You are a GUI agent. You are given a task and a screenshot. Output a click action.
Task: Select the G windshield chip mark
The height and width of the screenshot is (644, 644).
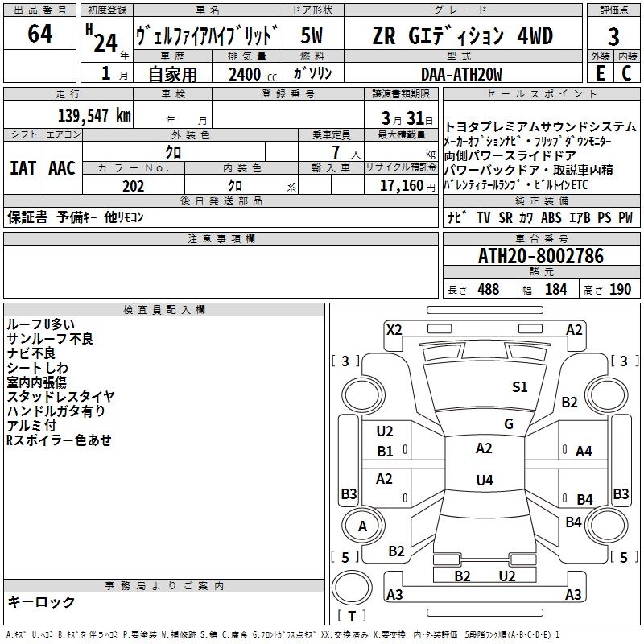508,424
